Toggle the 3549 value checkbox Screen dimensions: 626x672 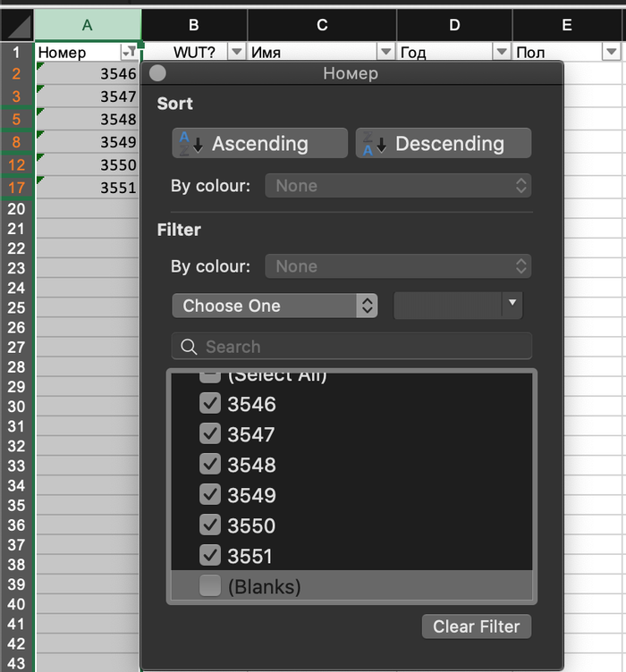pos(210,495)
